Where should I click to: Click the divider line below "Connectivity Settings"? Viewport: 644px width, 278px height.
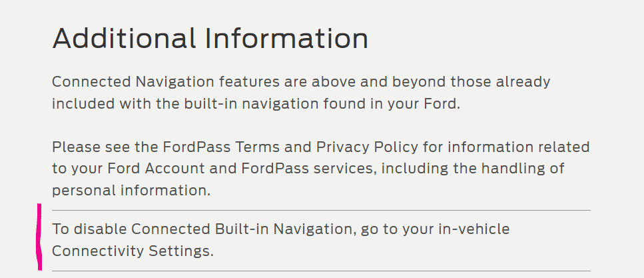[321, 271]
